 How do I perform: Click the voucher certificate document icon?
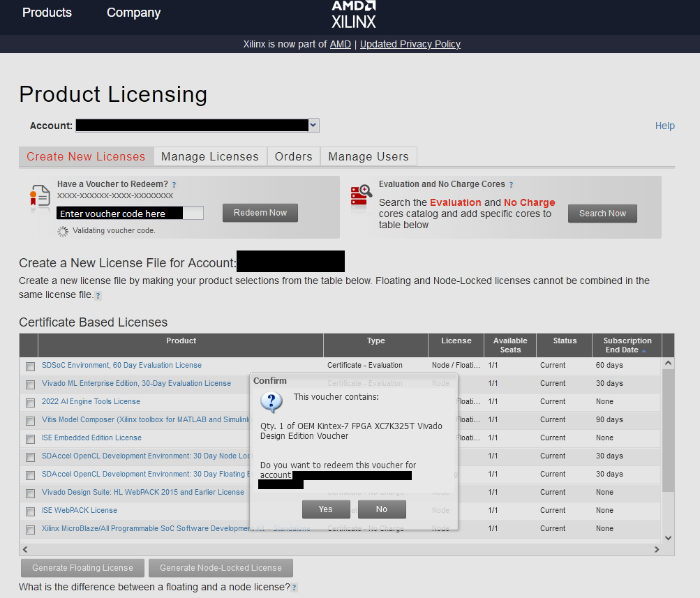40,197
